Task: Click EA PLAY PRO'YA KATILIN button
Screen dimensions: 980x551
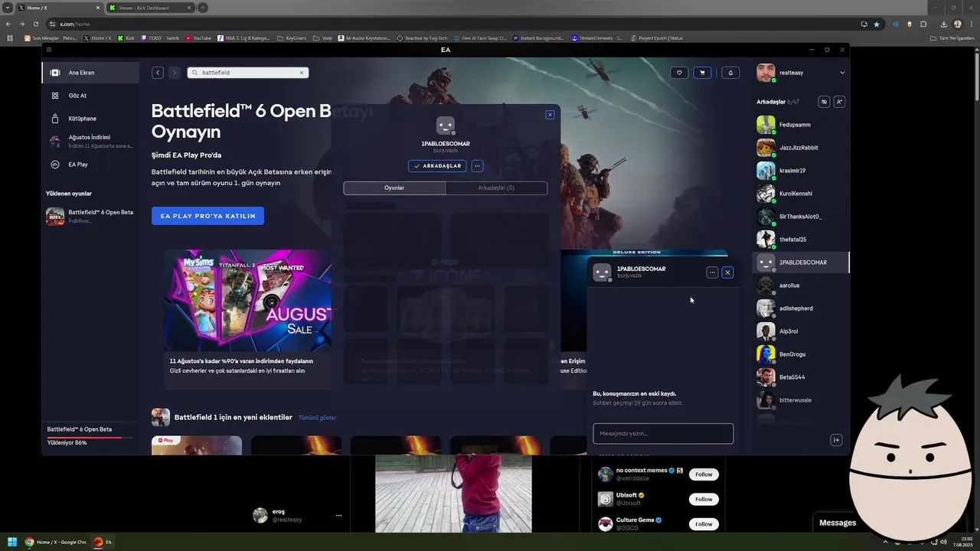Action: click(x=207, y=216)
